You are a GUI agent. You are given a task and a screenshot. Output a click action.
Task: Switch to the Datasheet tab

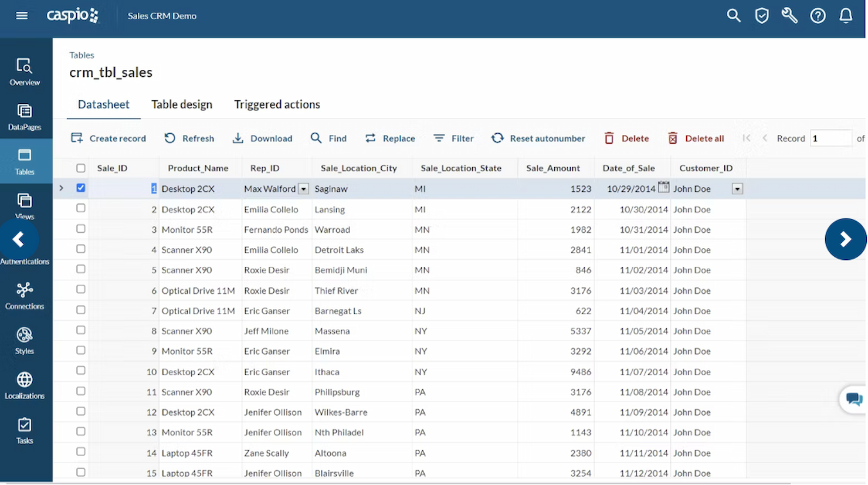tap(103, 104)
